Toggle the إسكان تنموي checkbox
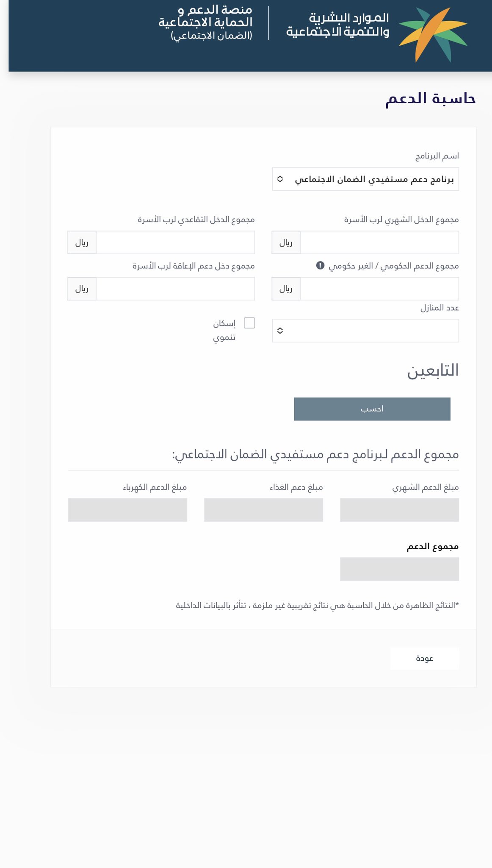The height and width of the screenshot is (868, 492). tap(250, 323)
